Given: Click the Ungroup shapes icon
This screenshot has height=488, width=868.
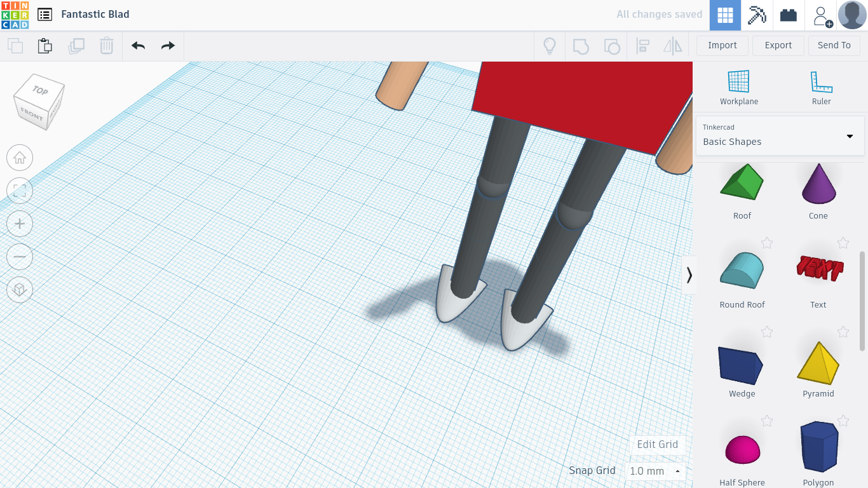Looking at the screenshot, I should click(611, 46).
